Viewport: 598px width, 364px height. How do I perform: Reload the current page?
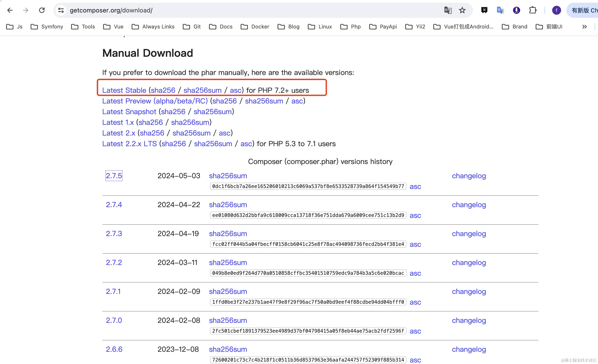coord(42,10)
